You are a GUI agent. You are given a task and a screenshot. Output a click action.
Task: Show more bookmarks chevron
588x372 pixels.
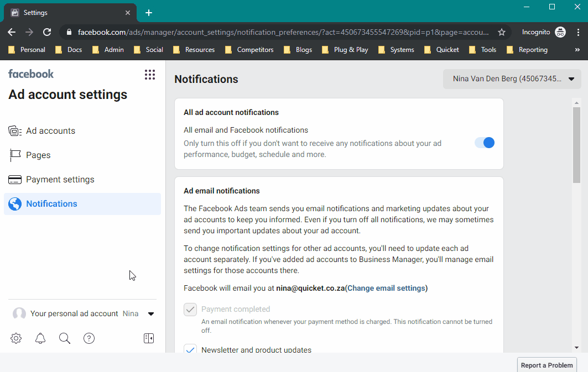click(x=577, y=50)
